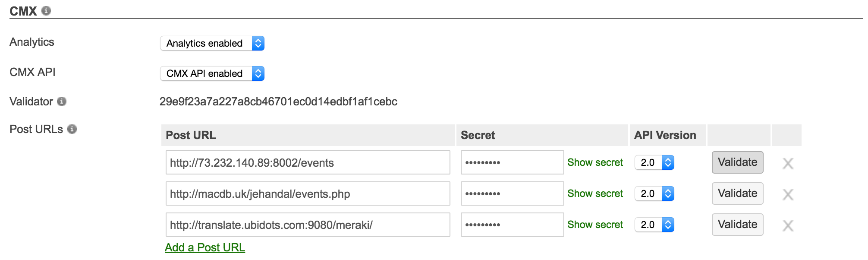
Task: Change API version for the macdb.uk URL
Action: click(654, 193)
